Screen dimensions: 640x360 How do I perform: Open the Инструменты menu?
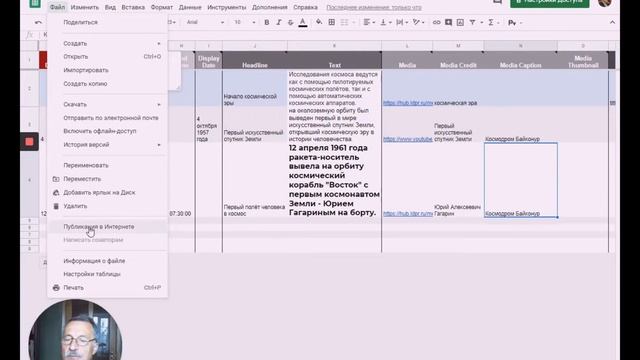click(227, 7)
